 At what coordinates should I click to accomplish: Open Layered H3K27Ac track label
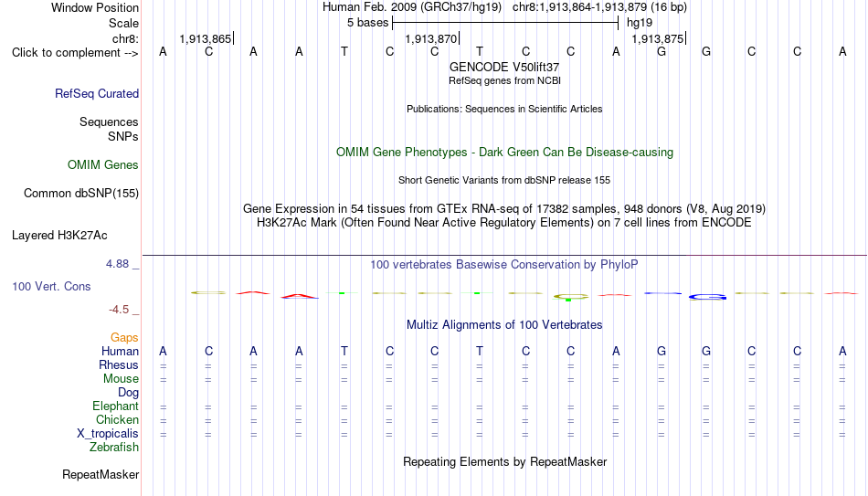tap(59, 236)
